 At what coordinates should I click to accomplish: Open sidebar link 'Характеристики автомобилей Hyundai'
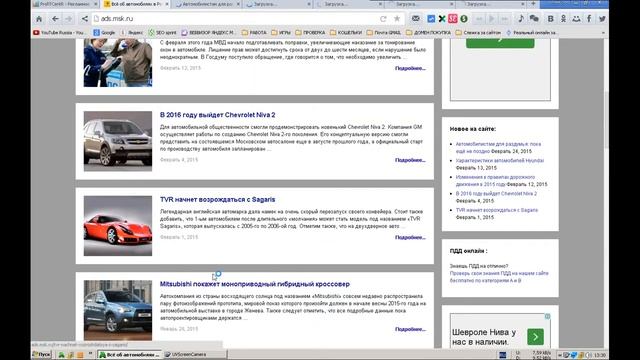click(x=500, y=161)
